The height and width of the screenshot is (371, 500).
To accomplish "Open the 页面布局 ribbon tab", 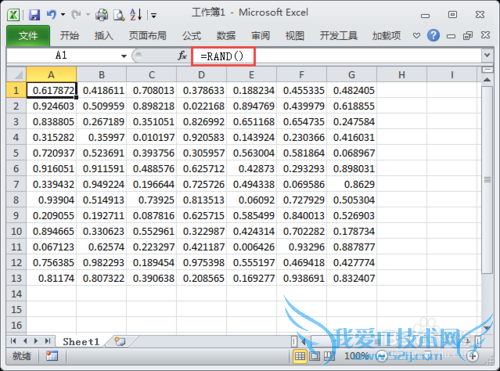I will 148,35.
